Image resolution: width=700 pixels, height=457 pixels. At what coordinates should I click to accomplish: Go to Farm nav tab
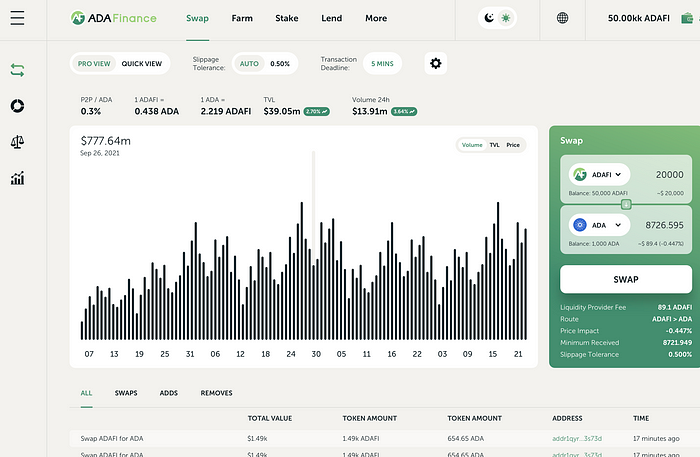[x=242, y=18]
